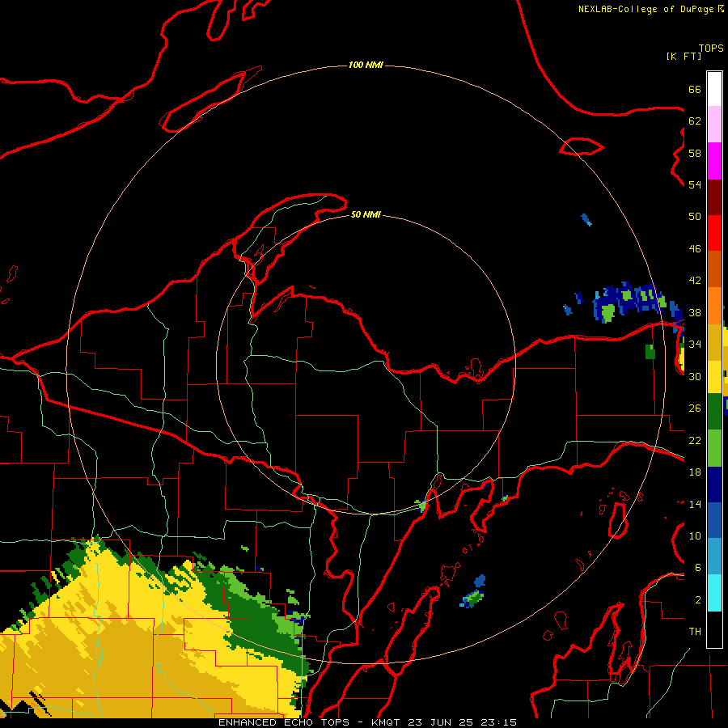Screen dimensions: 728x728
Task: Pick the yellow 30 kft legend swatch
Action: coord(714,376)
